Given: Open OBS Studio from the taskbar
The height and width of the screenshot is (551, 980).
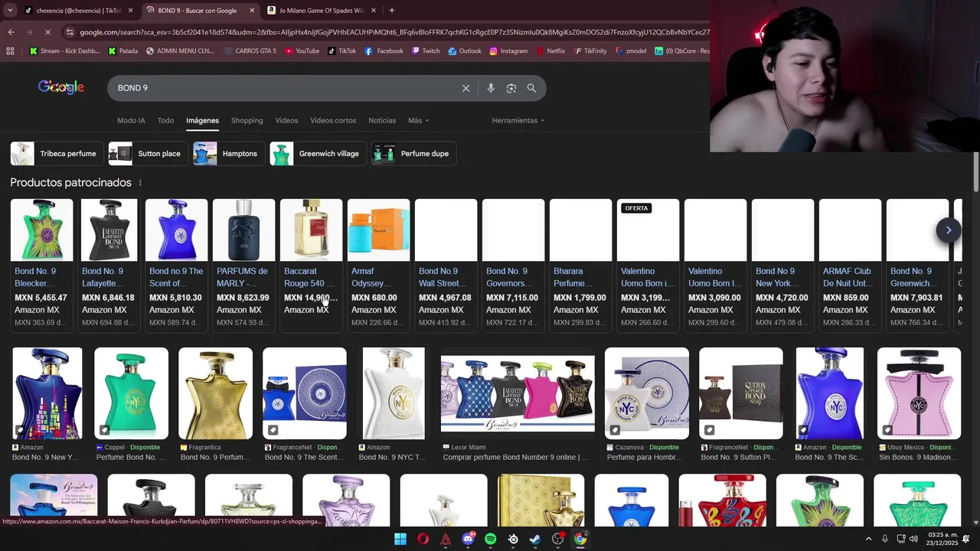Looking at the screenshot, I should pos(558,539).
